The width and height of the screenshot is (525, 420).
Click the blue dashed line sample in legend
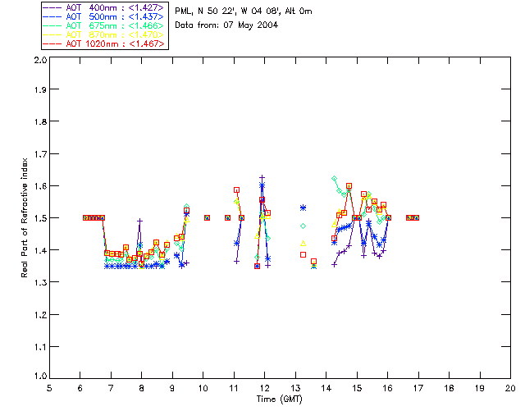click(52, 16)
